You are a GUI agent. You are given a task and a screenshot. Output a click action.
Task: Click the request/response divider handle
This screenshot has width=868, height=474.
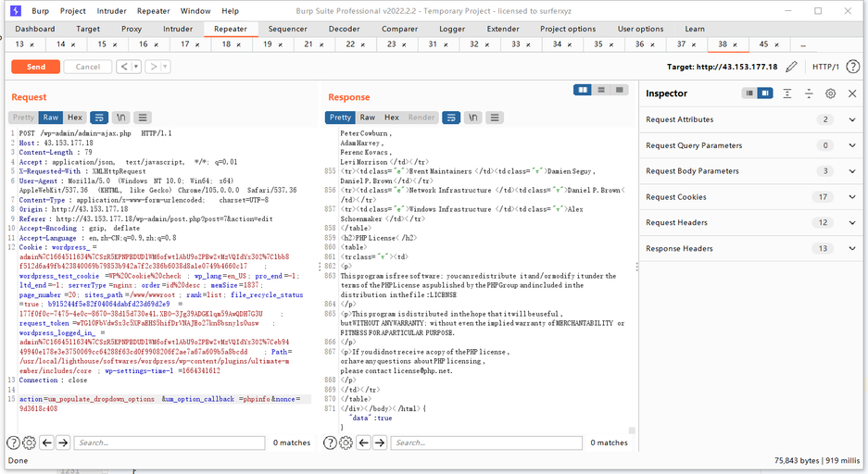(x=320, y=267)
